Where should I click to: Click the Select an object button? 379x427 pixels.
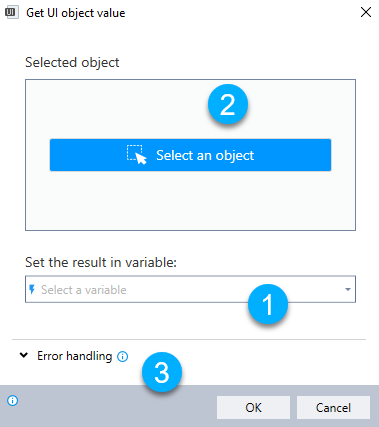pyautogui.click(x=190, y=155)
